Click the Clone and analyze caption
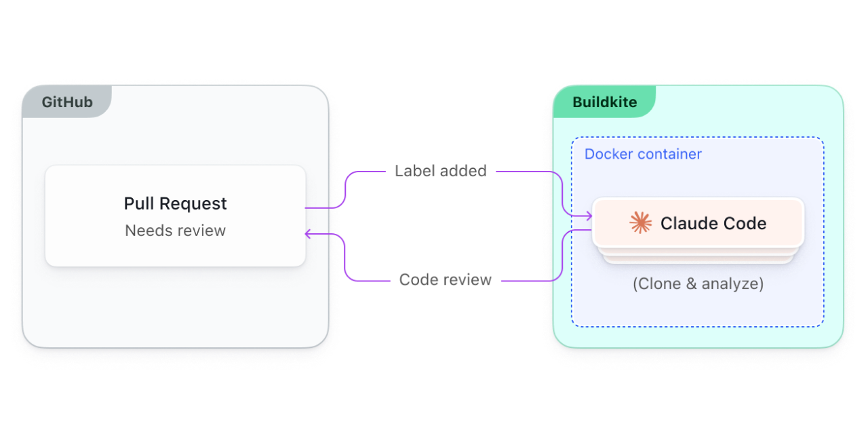868x434 pixels. tap(698, 283)
